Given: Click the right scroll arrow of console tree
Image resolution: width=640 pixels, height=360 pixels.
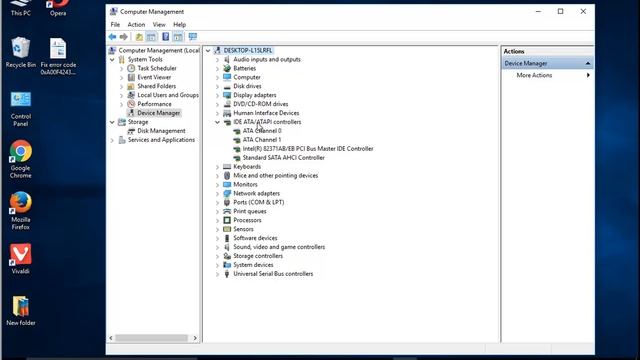Looking at the screenshot, I should pos(195,338).
